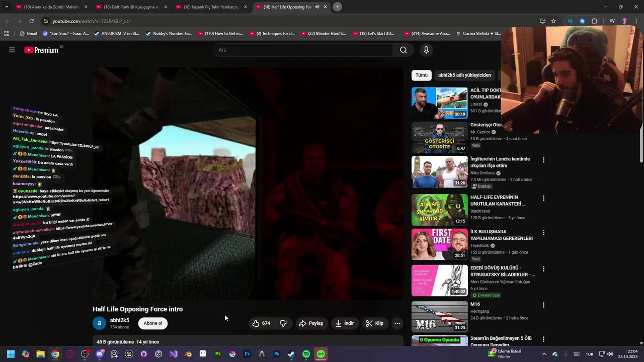The width and height of the screenshot is (644, 362).
Task: Bookmark this page with star icon
Action: [x=553, y=21]
